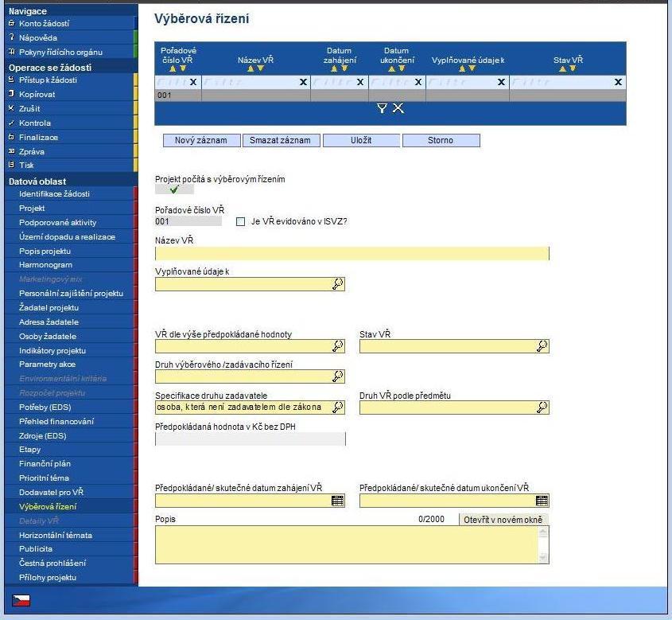
Task: Open Výběrová řízení in sidebar
Action: pyautogui.click(x=48, y=506)
